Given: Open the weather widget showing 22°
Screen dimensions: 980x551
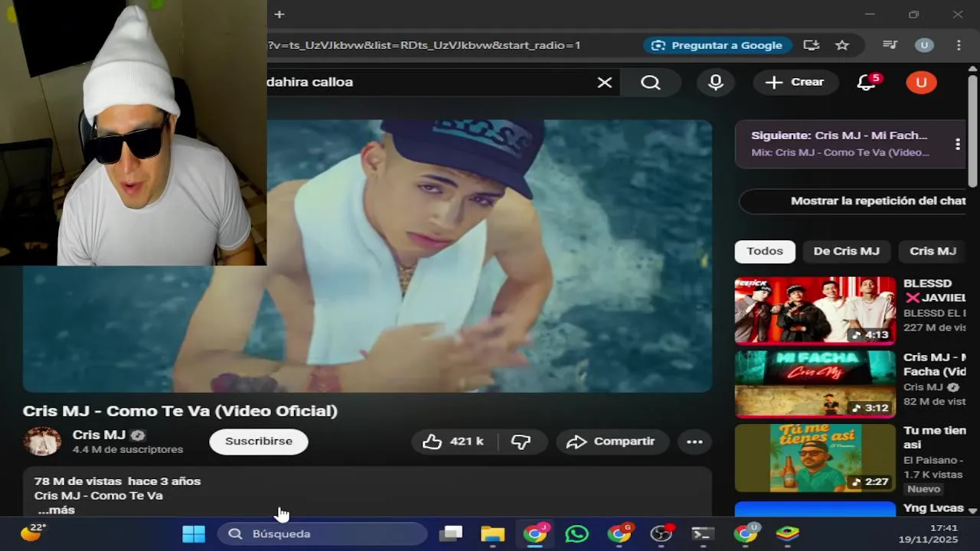Looking at the screenshot, I should (x=32, y=533).
